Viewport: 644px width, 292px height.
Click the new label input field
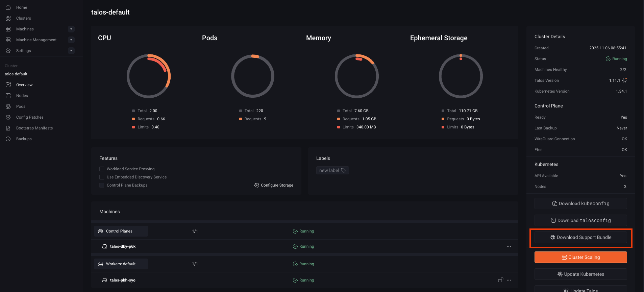coord(332,170)
